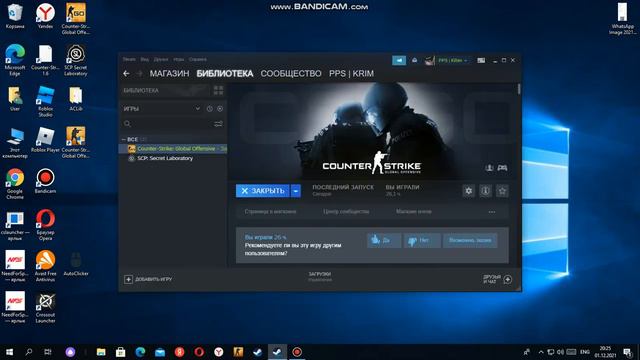This screenshot has width=640, height=360.
Task: Open the Магазин очков link
Action: (413, 211)
